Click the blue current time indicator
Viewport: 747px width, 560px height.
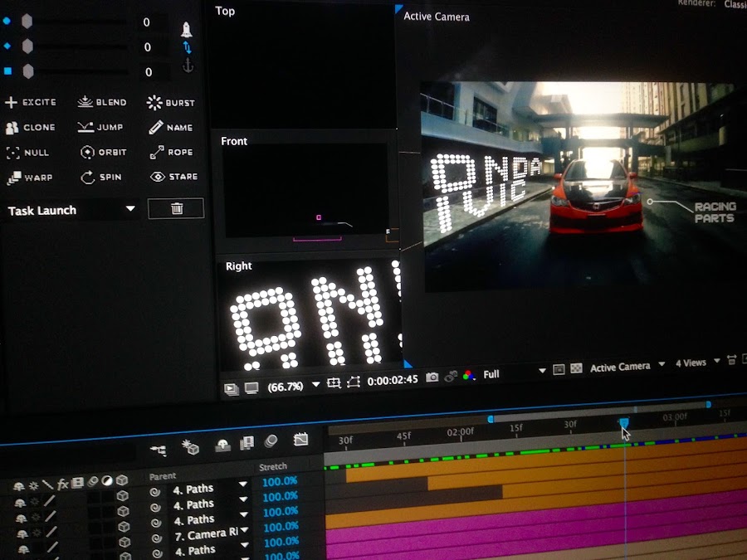point(623,423)
